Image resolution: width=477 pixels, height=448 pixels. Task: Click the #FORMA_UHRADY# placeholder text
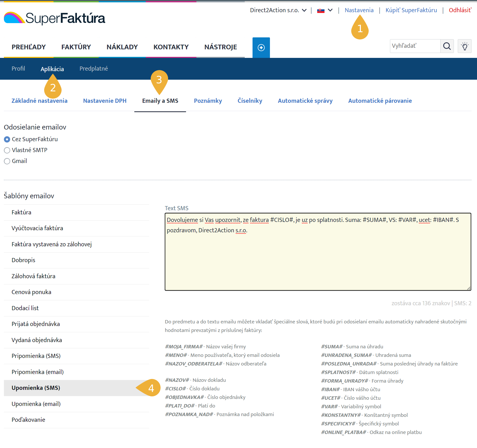(x=344, y=381)
